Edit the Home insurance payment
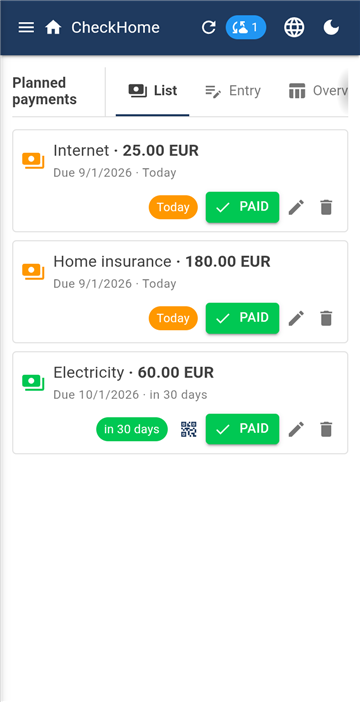The width and height of the screenshot is (360, 702). (x=296, y=318)
